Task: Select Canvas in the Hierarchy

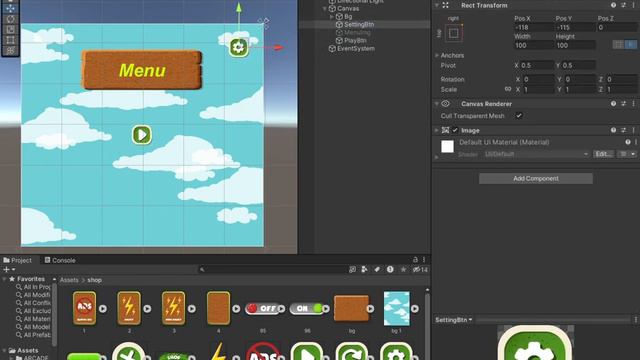Action: pos(348,8)
